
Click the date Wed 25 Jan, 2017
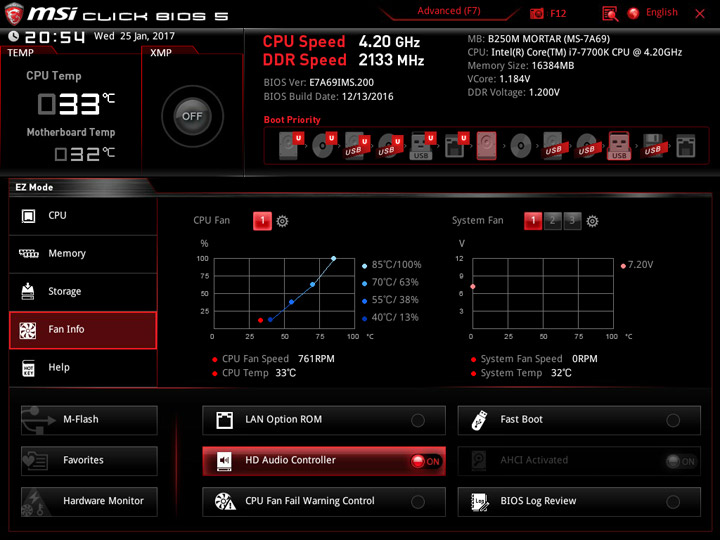(x=134, y=36)
